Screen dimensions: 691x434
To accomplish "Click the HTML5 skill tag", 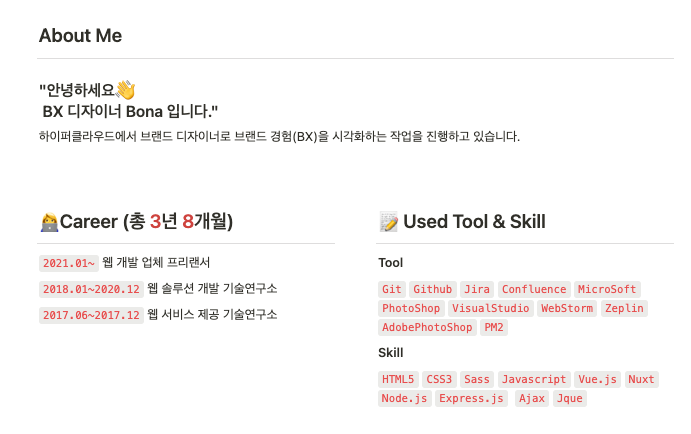I will tap(398, 379).
